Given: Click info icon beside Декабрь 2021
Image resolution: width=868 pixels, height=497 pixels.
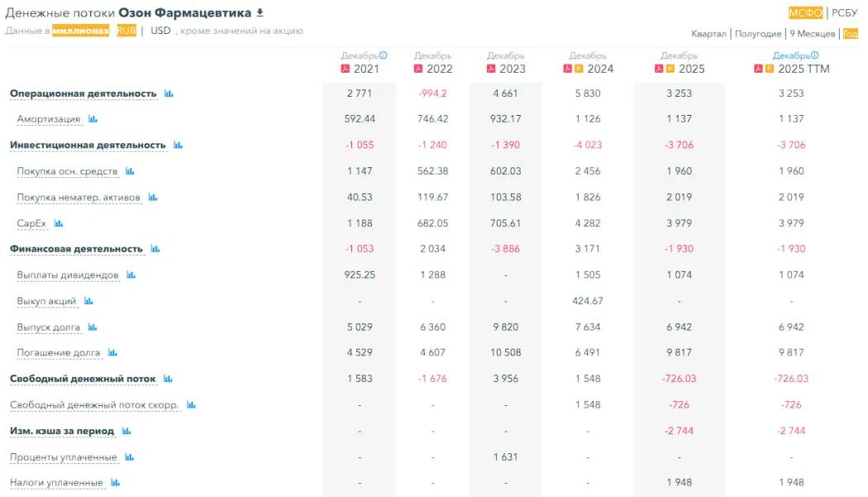Looking at the screenshot, I should [384, 55].
